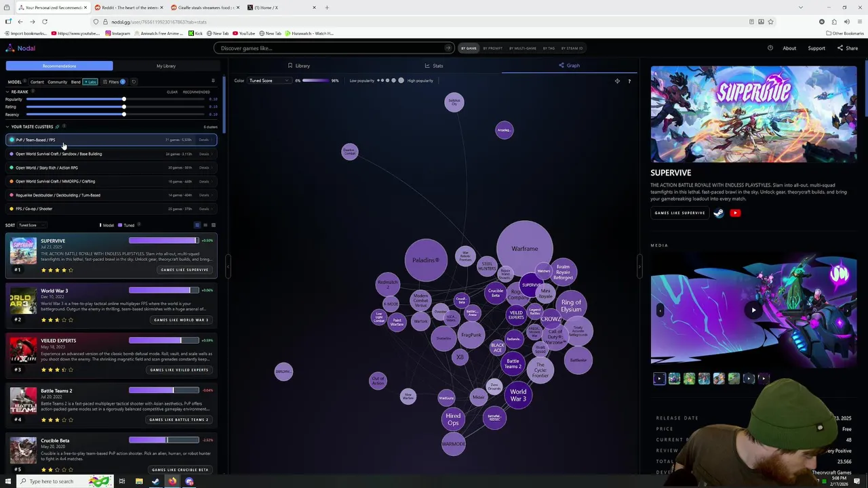The height and width of the screenshot is (488, 868).
Task: Click the Popularity slider handle
Action: (x=124, y=99)
